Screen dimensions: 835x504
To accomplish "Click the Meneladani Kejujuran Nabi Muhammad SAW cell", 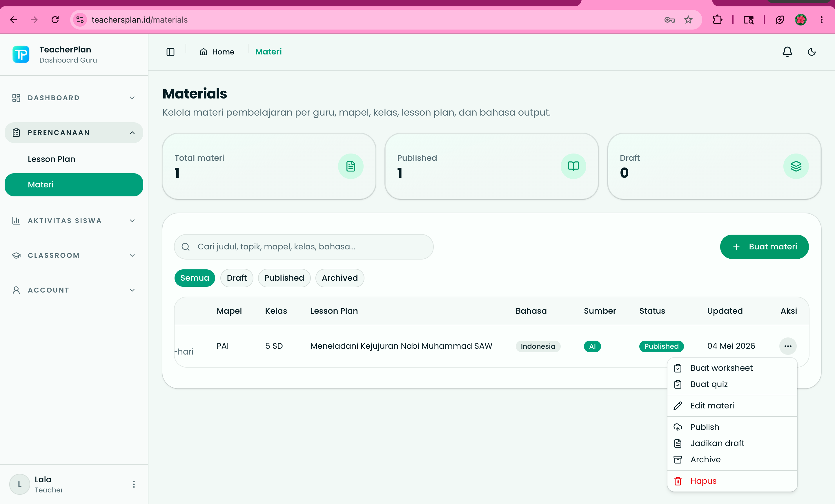I will (x=401, y=346).
